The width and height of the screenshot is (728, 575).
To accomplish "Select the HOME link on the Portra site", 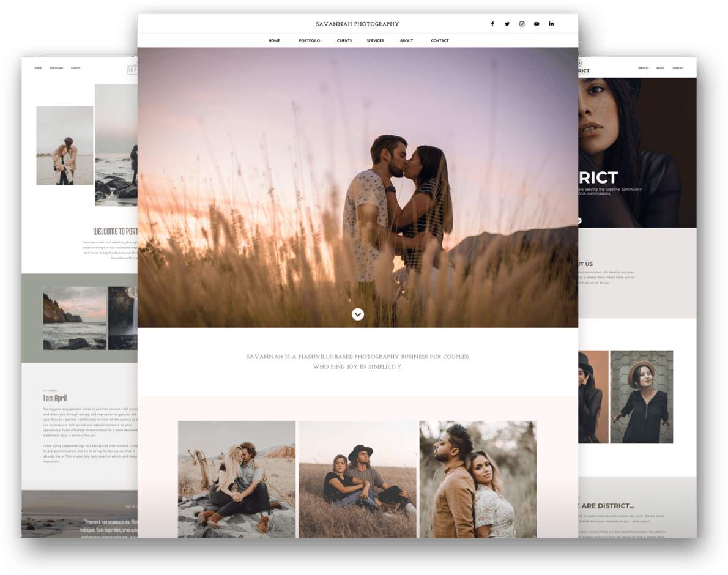I will point(38,67).
